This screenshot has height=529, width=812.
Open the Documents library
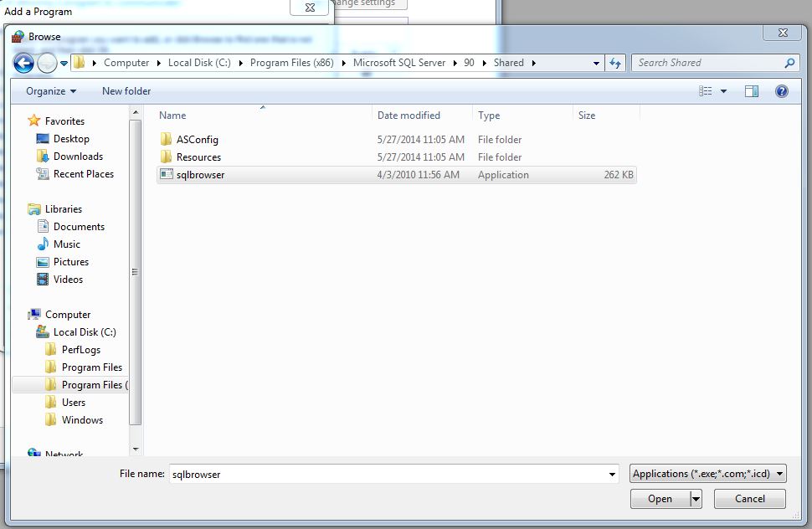pos(79,227)
